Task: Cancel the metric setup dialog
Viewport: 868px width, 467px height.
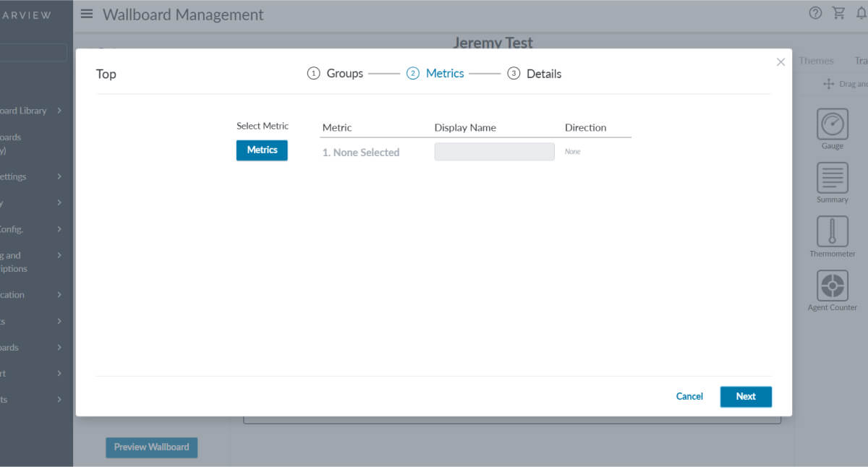Action: (689, 397)
